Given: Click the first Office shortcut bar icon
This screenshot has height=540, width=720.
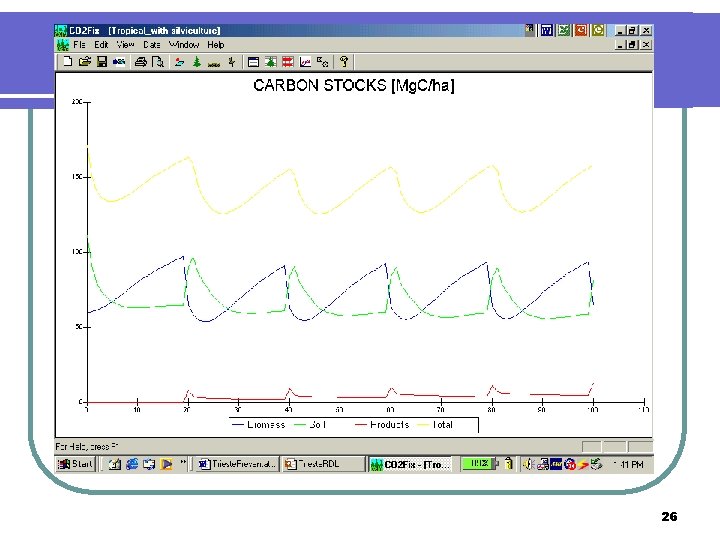Looking at the screenshot, I should [x=530, y=30].
